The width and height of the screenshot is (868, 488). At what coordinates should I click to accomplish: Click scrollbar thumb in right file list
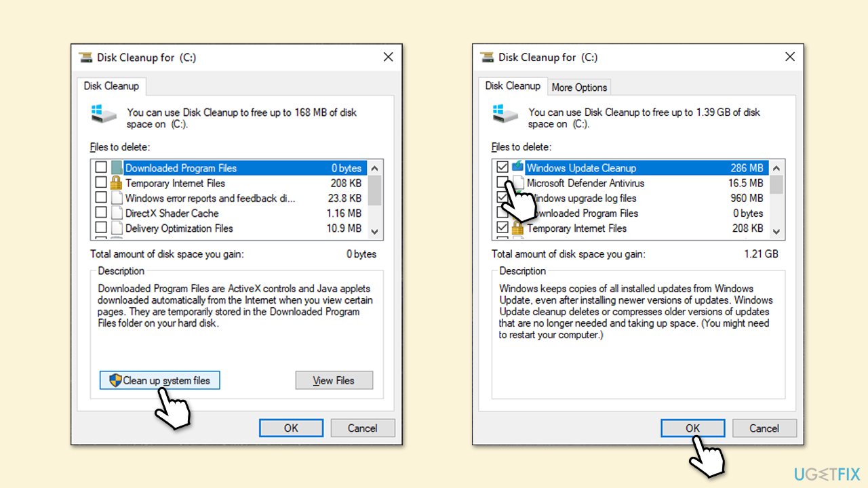pyautogui.click(x=777, y=184)
